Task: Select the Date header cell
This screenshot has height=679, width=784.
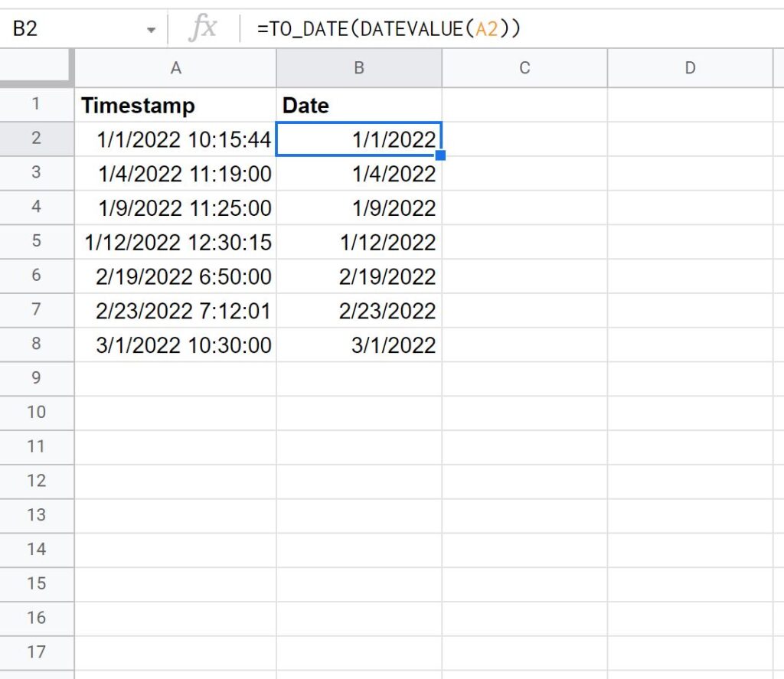Action: (358, 105)
